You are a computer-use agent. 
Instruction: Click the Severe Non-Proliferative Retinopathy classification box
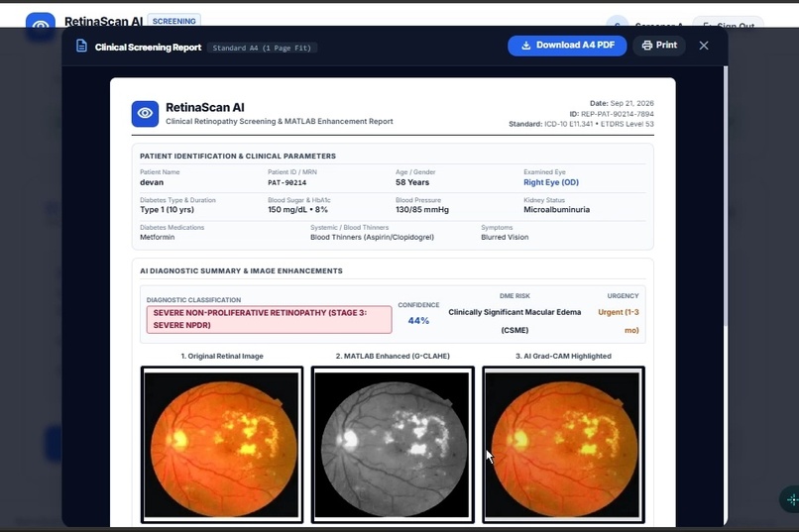pyautogui.click(x=269, y=319)
